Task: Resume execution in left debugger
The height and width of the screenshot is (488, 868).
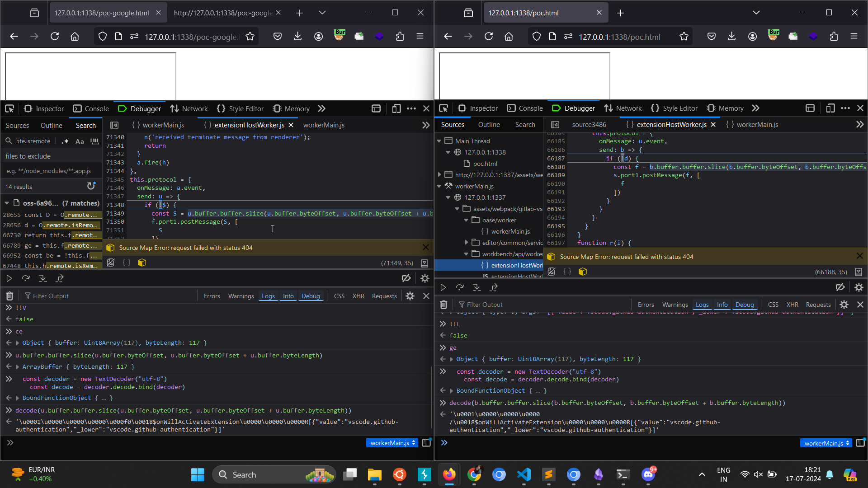Action: [9, 278]
